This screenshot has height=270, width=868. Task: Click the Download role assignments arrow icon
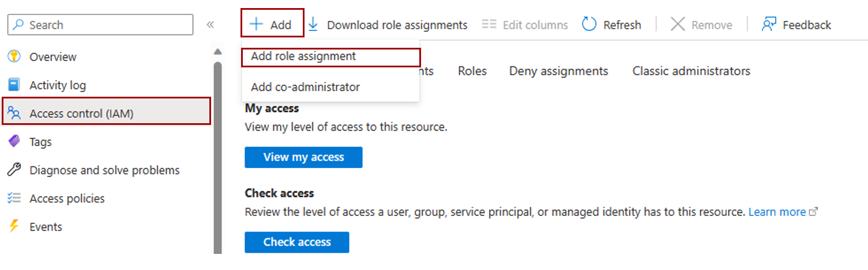tap(313, 24)
